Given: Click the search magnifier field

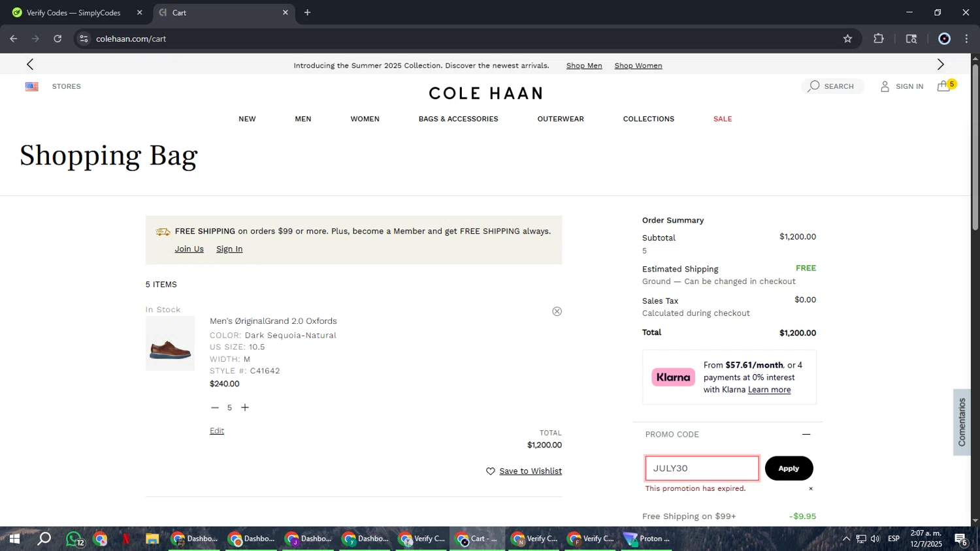Looking at the screenshot, I should pyautogui.click(x=832, y=86).
